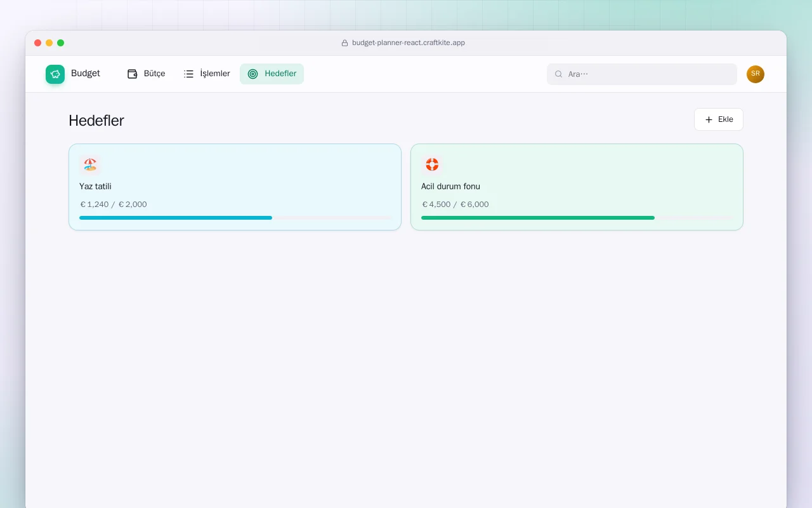Click the Acil durum fonu progress bar
The width and height of the screenshot is (812, 508).
click(577, 218)
